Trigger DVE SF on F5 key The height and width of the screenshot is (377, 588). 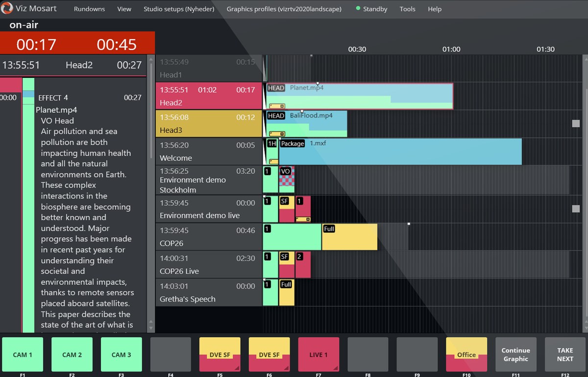point(220,354)
